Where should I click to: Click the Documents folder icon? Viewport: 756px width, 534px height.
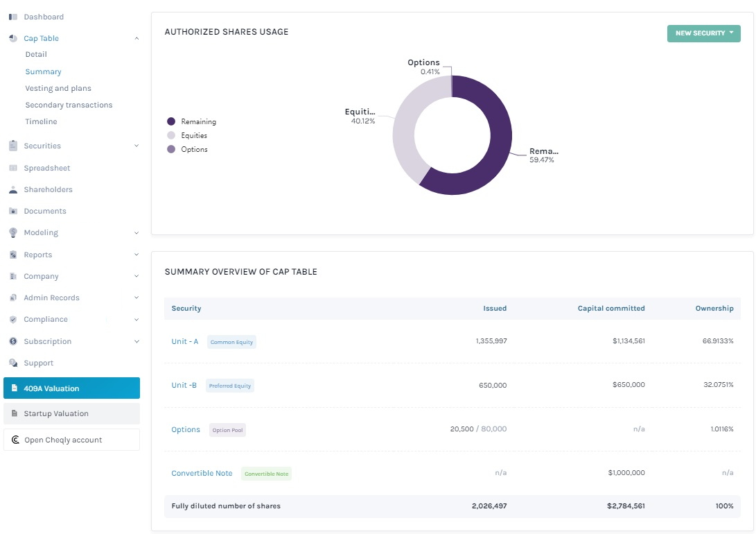[13, 211]
